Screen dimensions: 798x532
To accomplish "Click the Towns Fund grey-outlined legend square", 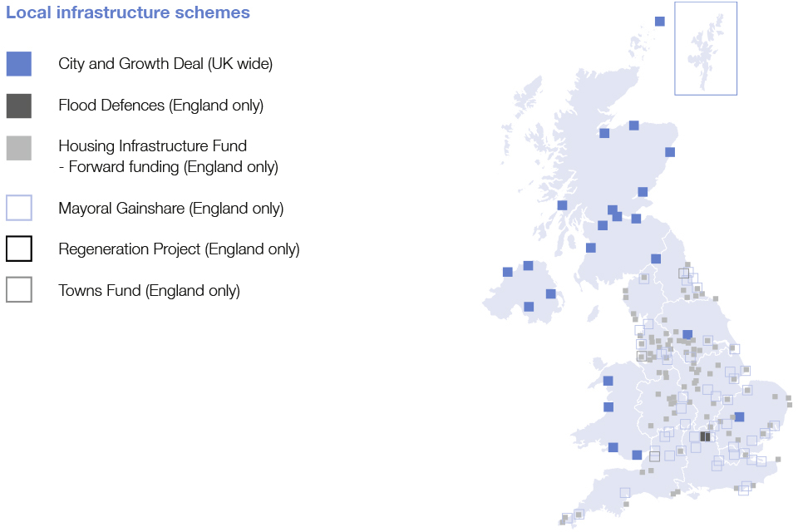I will point(18,290).
